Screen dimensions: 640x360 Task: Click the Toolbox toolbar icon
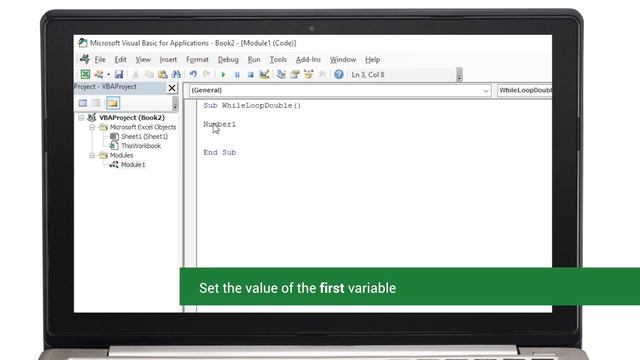pos(322,74)
